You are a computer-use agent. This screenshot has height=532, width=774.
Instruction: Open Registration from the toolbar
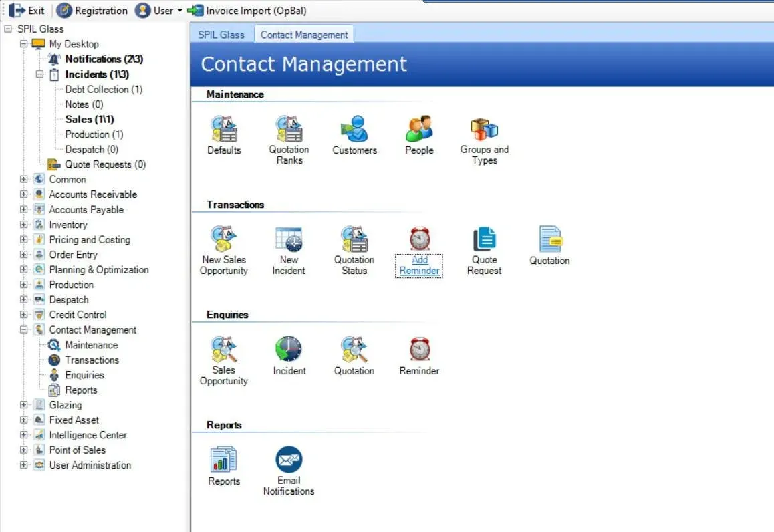[92, 11]
